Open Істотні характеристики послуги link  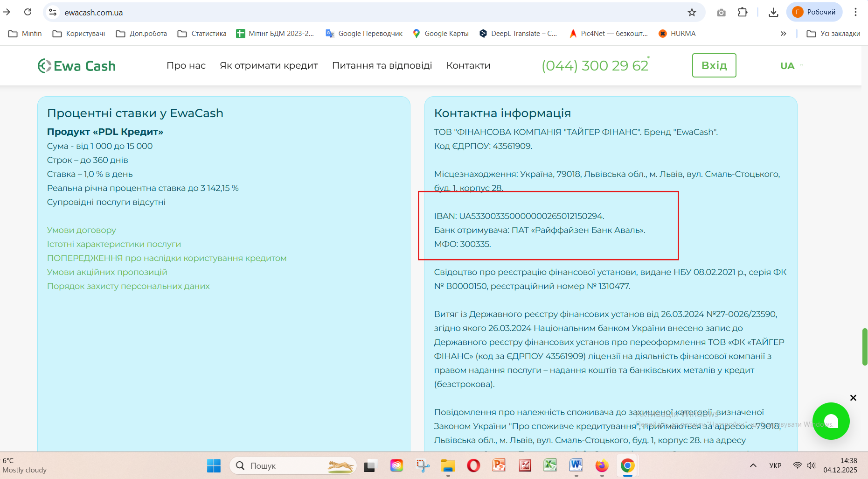coord(114,244)
